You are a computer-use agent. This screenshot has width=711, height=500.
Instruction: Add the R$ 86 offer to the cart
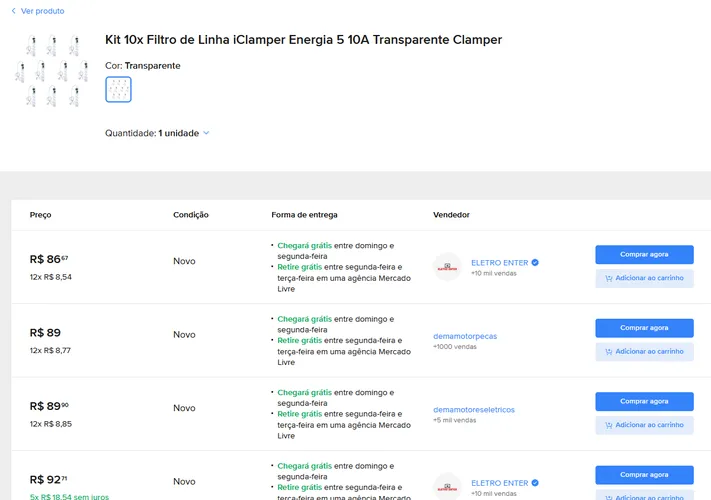644,278
